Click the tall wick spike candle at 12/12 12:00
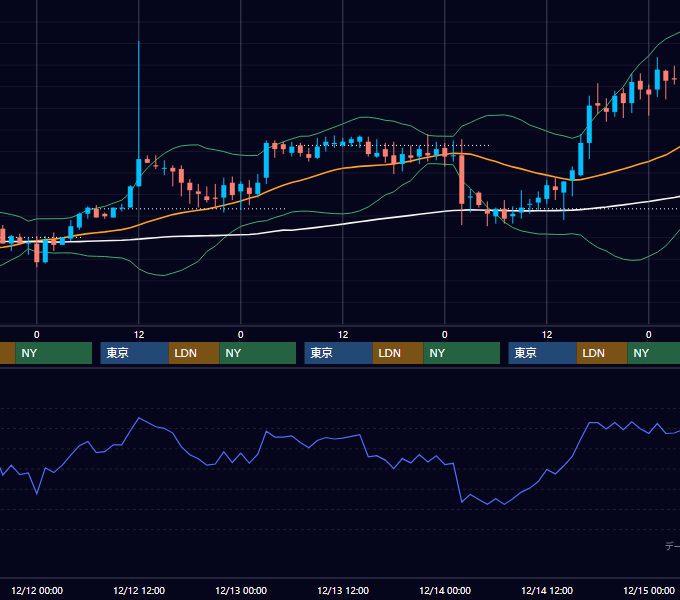The image size is (680, 600). coord(139,173)
